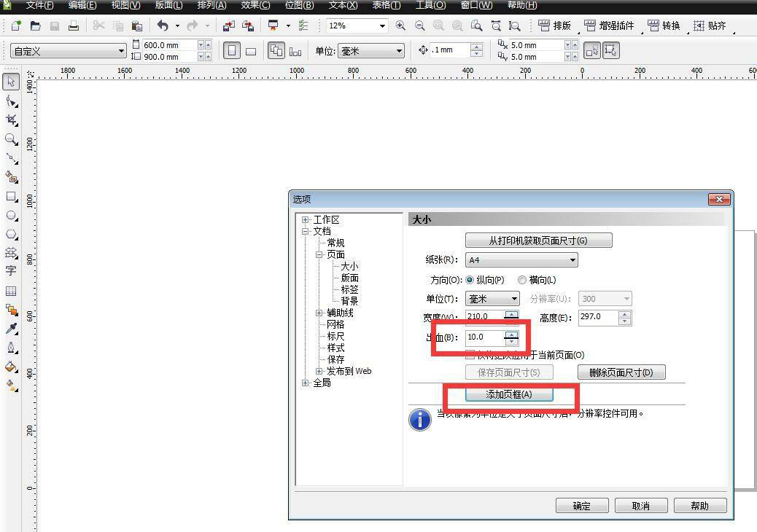
Task: Activate the Ellipse tool
Action: pos(11,216)
